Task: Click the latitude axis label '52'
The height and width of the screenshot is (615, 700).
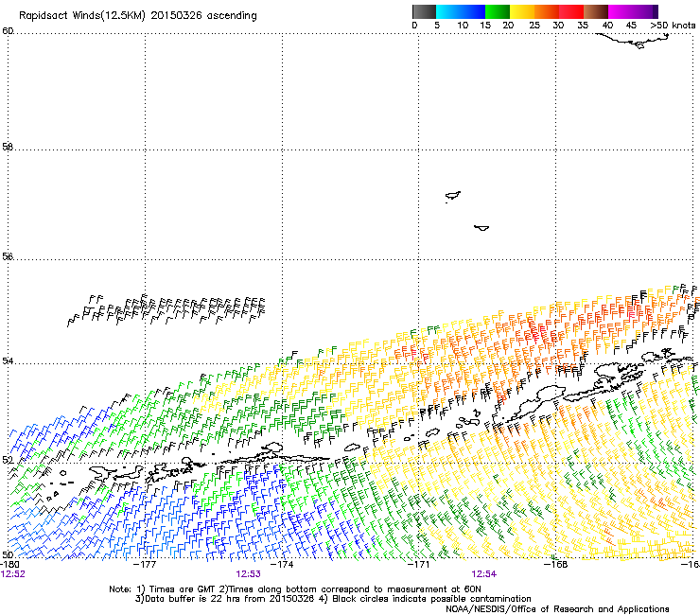Action: pos(8,460)
